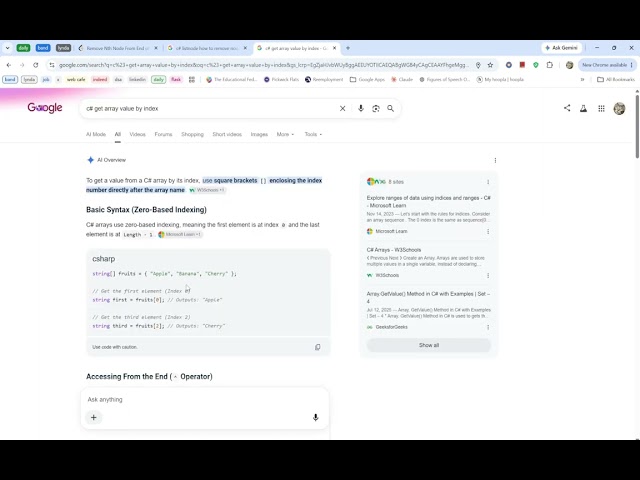
Task: Switch to 'c# listnode how to remove' tab
Action: coord(207,48)
